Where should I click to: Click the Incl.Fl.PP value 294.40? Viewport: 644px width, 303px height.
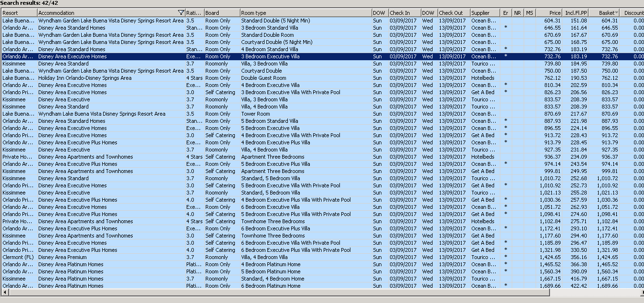pos(580,236)
